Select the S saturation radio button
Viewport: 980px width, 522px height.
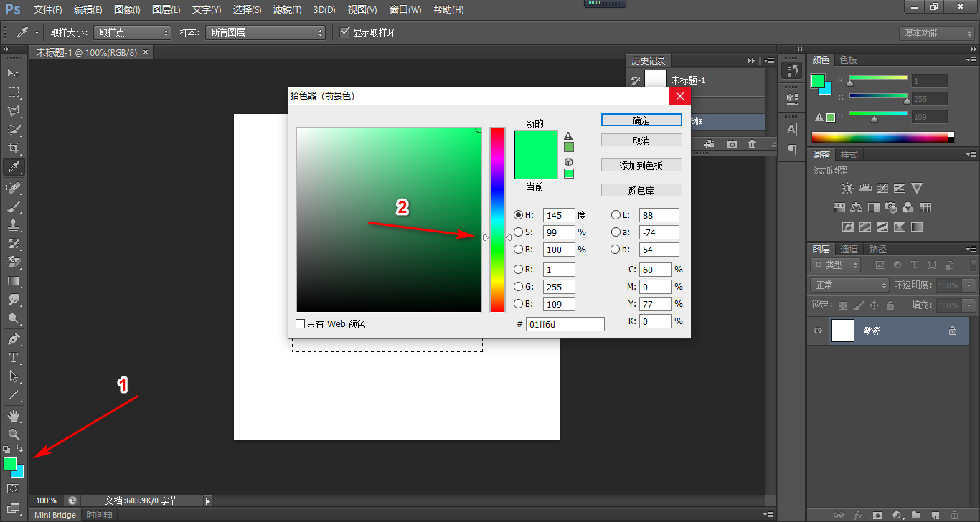(518, 232)
